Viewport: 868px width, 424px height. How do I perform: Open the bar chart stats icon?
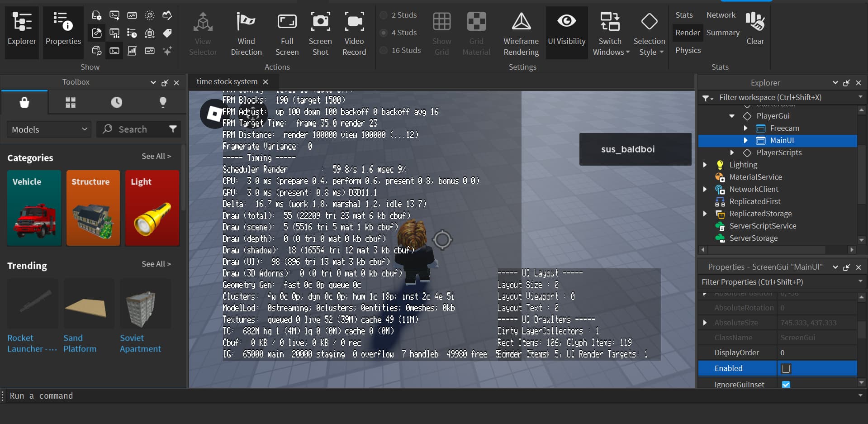click(x=132, y=51)
